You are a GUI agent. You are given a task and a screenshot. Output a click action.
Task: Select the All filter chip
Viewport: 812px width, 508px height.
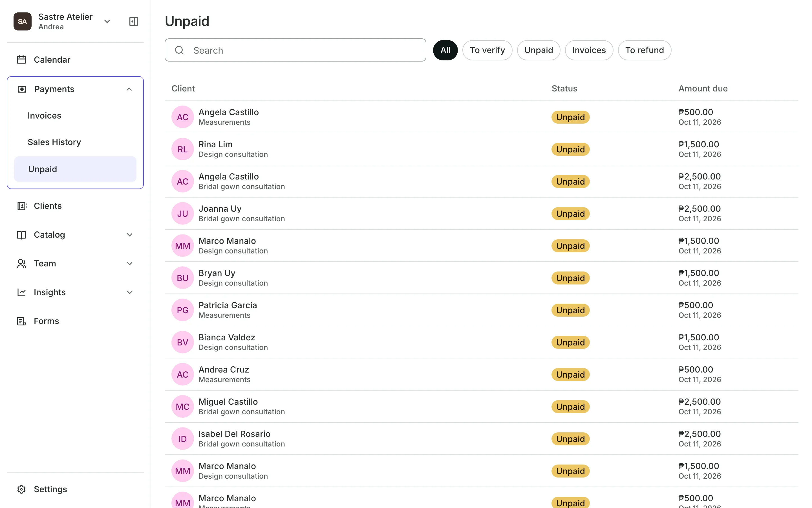click(445, 50)
